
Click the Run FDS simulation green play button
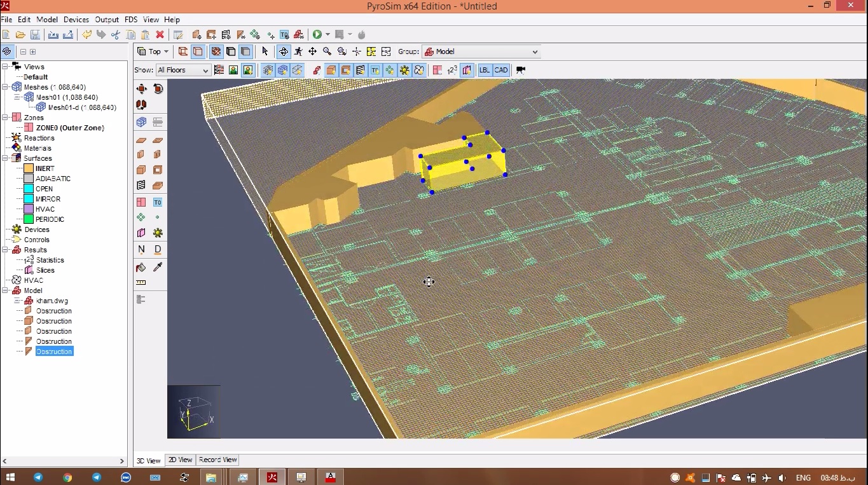pyautogui.click(x=317, y=34)
